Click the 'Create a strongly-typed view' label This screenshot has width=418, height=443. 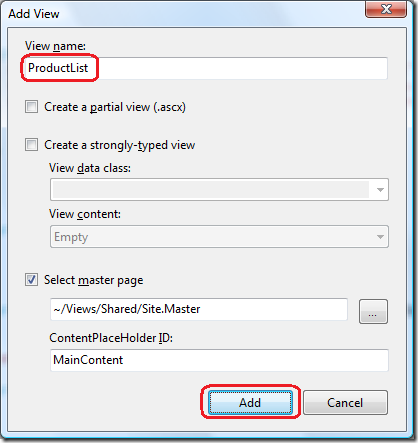120,145
